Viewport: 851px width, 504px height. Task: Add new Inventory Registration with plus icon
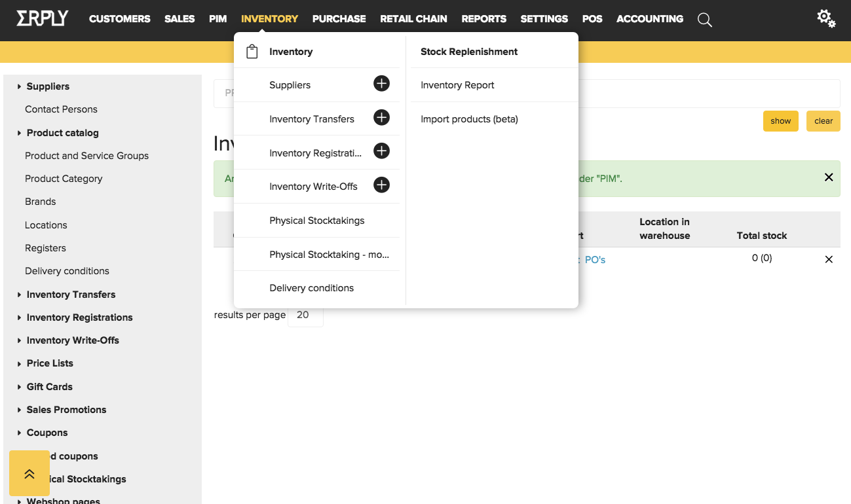(381, 151)
